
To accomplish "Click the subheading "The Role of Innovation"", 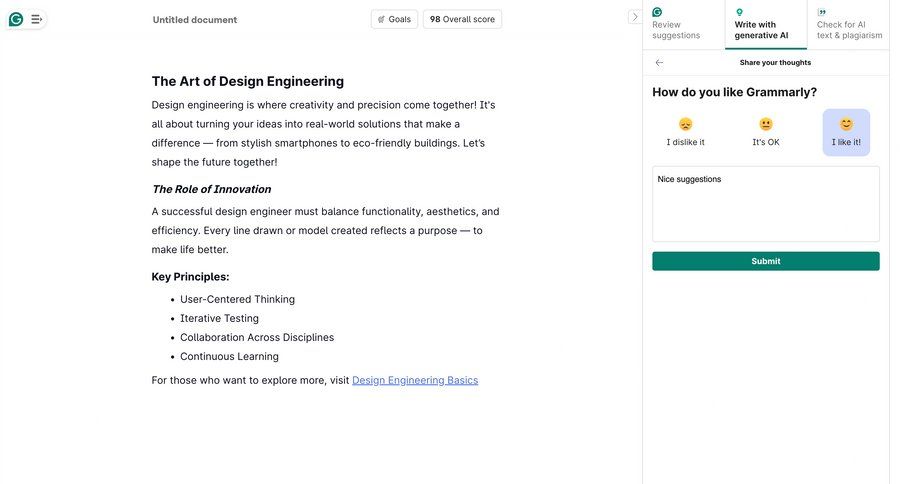I will point(212,189).
